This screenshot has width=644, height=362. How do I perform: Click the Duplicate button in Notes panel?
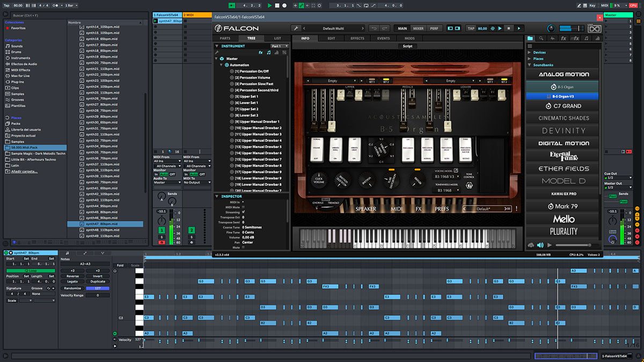click(98, 282)
